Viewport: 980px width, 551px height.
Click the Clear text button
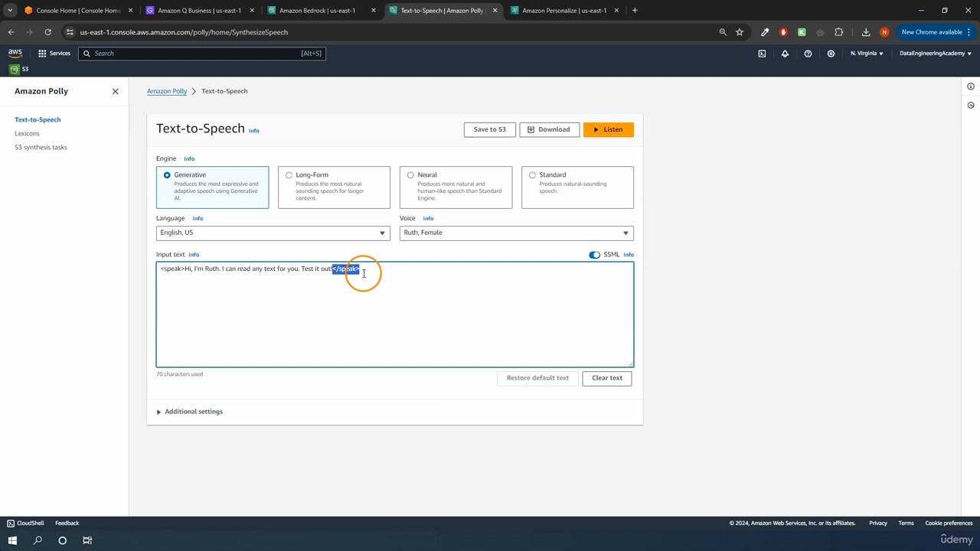[x=607, y=378]
